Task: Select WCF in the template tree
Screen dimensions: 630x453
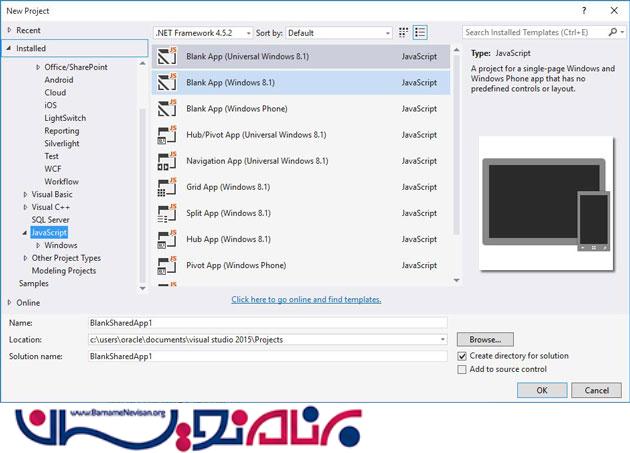Action: point(53,169)
